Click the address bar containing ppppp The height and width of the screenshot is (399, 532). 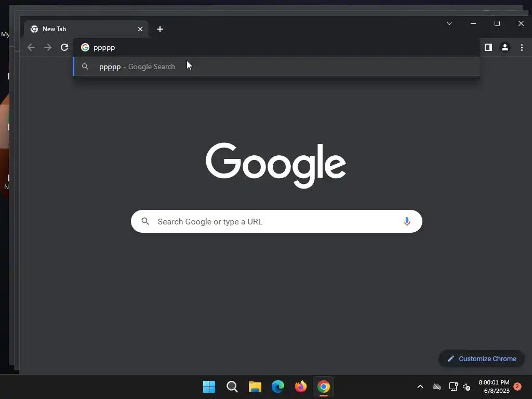(x=276, y=47)
